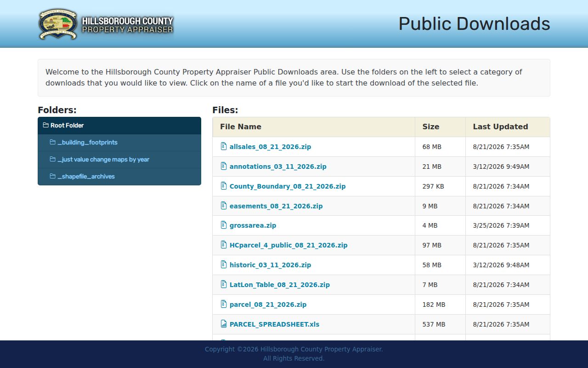Click the zip icon beside County_Boundary_08_21_2026.zip
The height and width of the screenshot is (368, 588).
click(224, 186)
